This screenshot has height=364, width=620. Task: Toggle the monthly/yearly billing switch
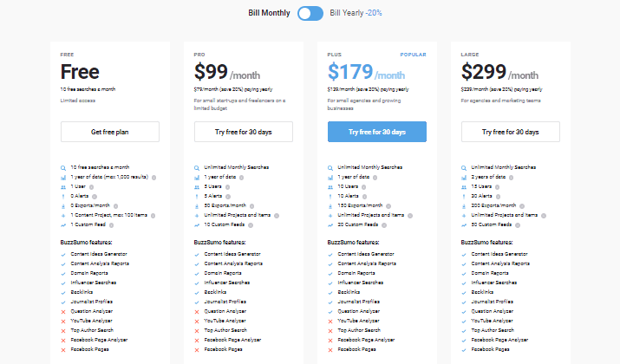point(310,14)
